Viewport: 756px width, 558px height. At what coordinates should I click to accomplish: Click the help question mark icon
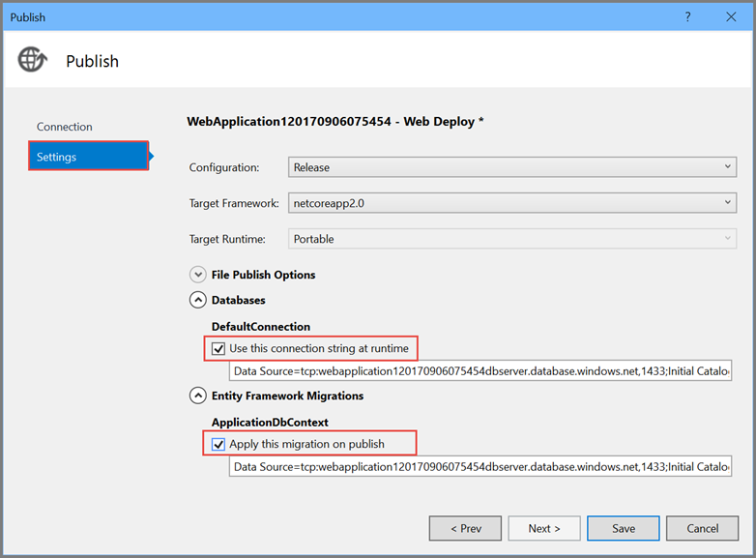pyautogui.click(x=688, y=16)
